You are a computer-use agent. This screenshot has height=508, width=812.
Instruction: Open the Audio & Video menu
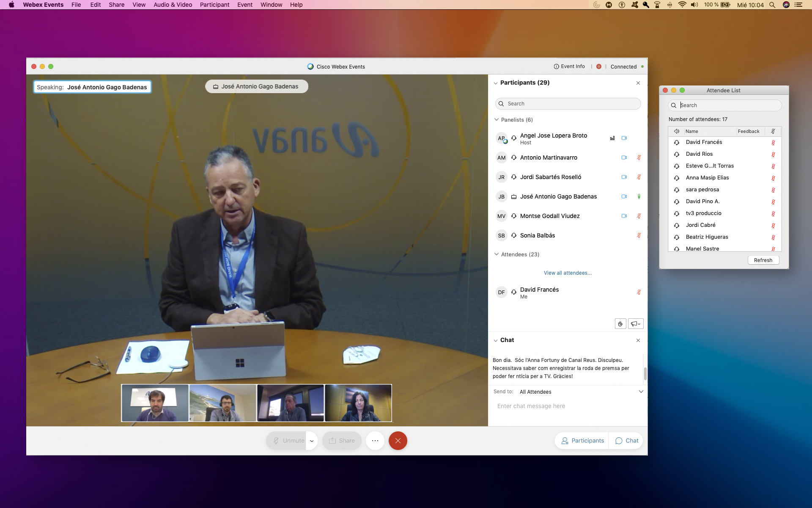pos(173,5)
